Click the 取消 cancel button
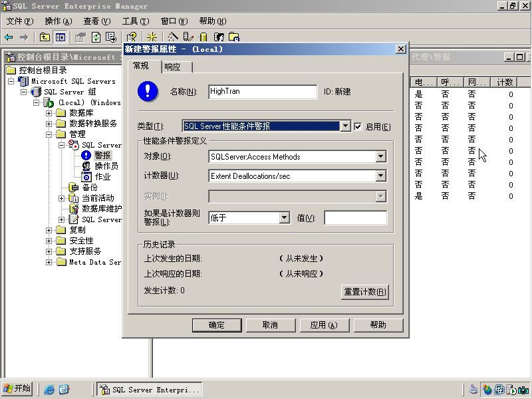 pyautogui.click(x=271, y=325)
